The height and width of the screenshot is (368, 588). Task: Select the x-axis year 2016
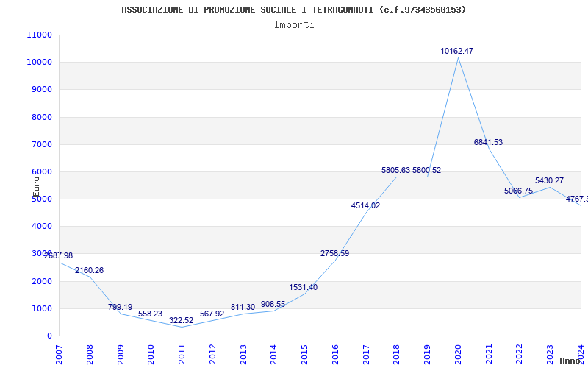(335, 355)
